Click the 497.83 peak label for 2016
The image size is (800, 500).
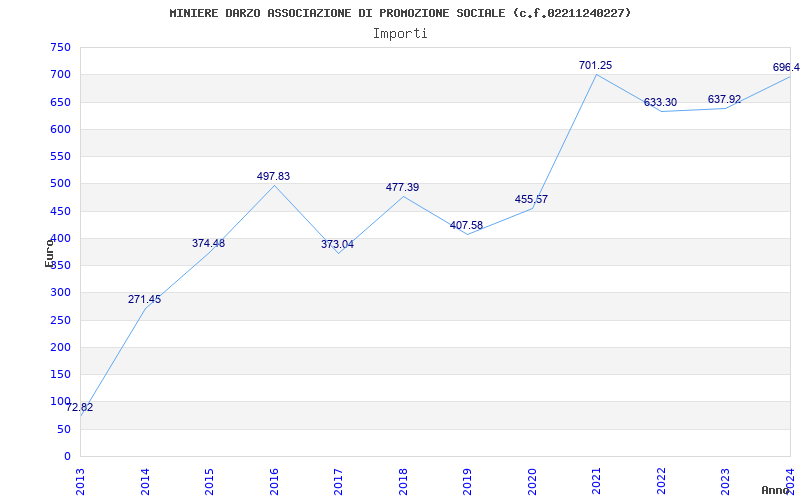[x=273, y=177]
